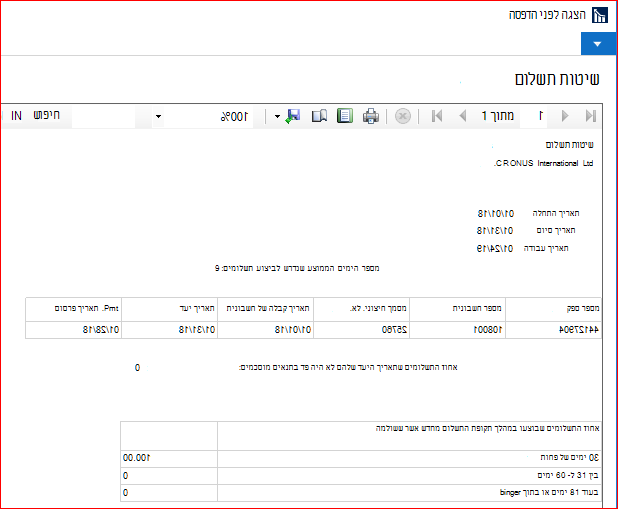Toggle print layout view (green page icon)
The width and height of the screenshot is (618, 509).
(x=345, y=116)
